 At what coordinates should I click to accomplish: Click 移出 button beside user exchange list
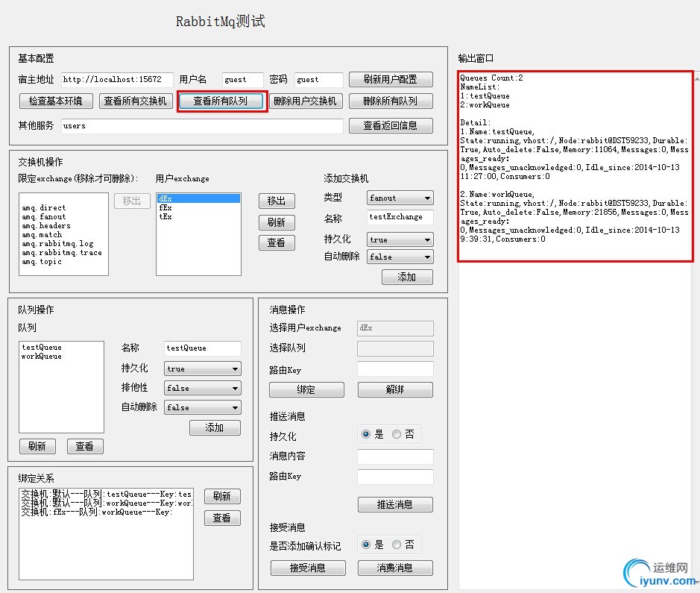[277, 201]
